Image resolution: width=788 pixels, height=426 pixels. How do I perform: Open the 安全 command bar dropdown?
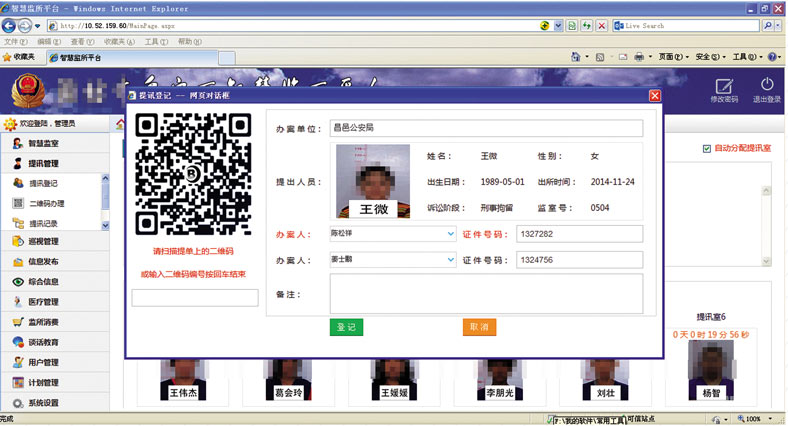[711, 57]
